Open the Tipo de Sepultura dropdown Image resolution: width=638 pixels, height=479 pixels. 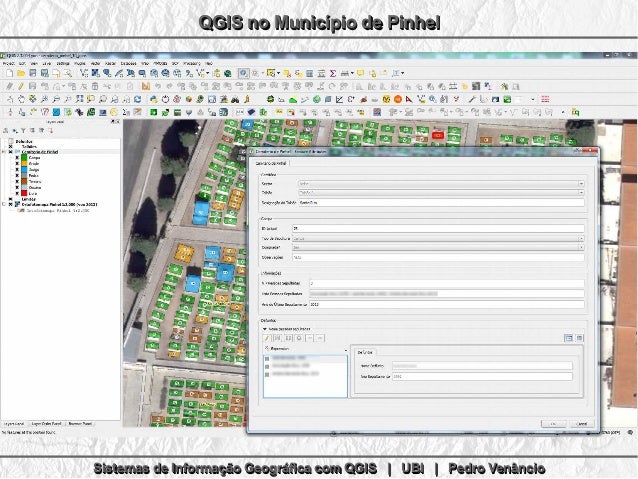[x=438, y=238]
